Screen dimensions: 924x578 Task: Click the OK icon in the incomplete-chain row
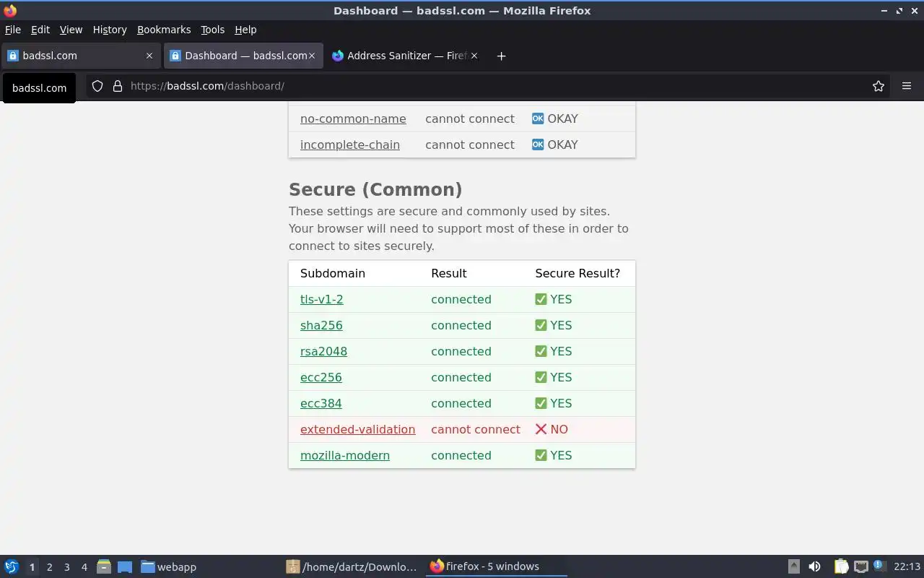pos(538,144)
